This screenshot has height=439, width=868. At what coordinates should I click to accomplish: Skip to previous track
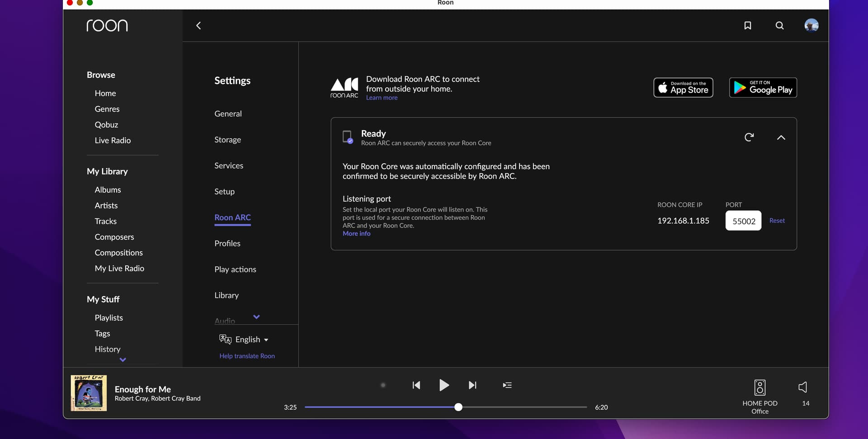[x=416, y=385]
